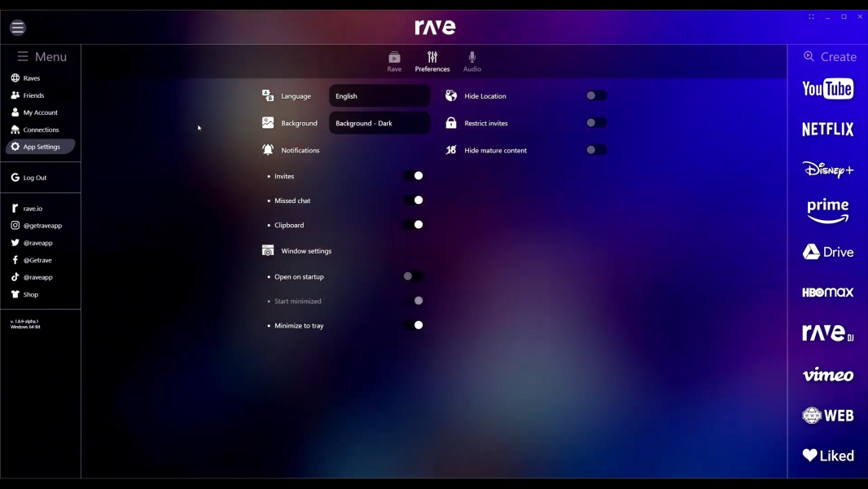Image resolution: width=868 pixels, height=489 pixels.
Task: Toggle Hide Location switch
Action: (x=596, y=96)
